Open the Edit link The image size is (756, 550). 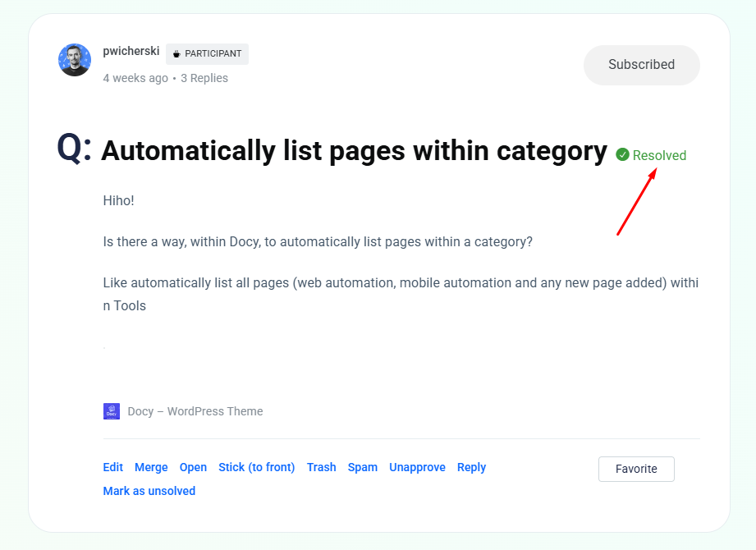112,467
